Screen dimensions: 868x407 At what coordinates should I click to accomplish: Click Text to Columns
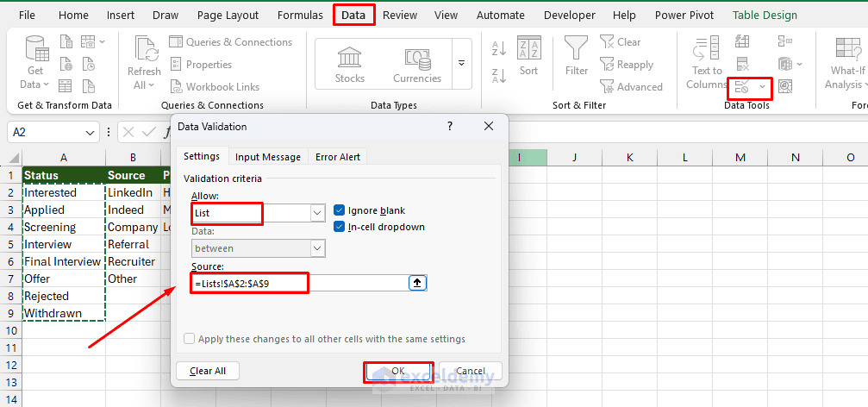(707, 61)
